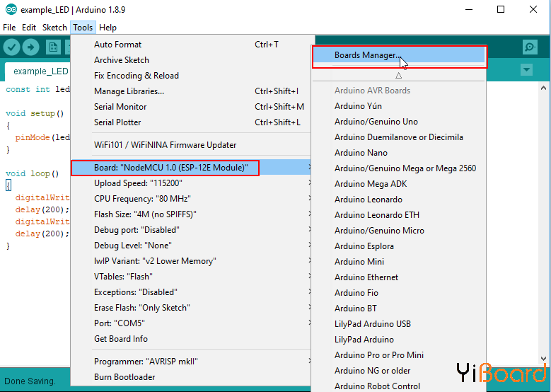This screenshot has height=392, width=551.
Task: Close the Tools menu
Action: coord(83,28)
